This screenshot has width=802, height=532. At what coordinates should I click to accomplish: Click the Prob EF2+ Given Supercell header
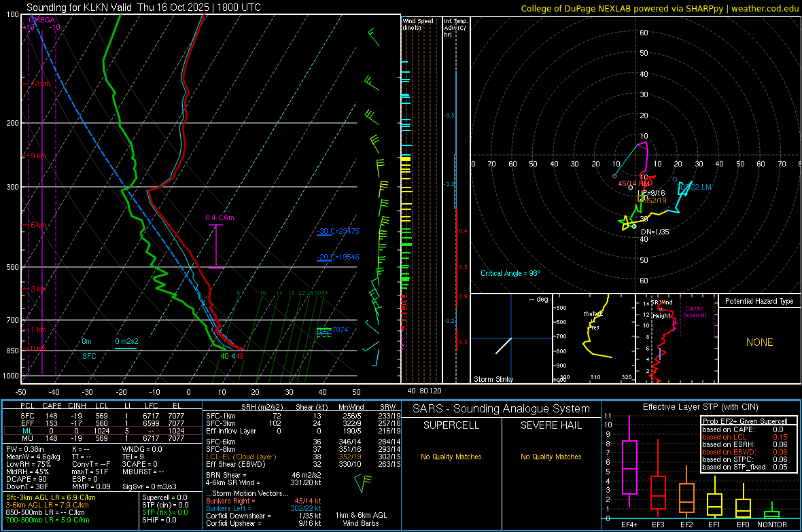coord(745,421)
